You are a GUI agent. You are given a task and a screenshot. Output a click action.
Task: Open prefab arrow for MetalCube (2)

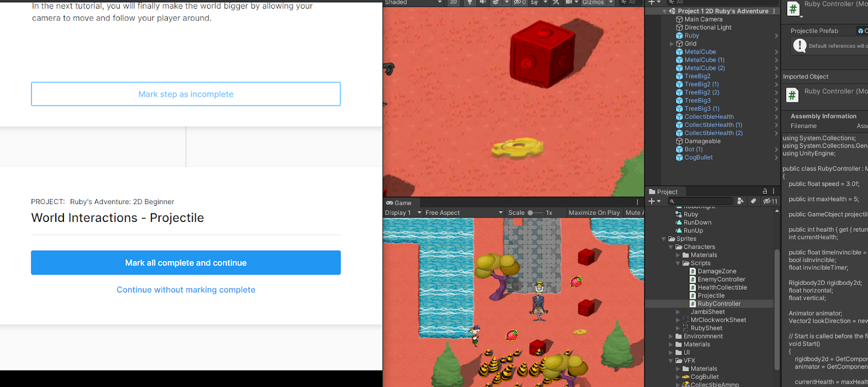pos(776,68)
